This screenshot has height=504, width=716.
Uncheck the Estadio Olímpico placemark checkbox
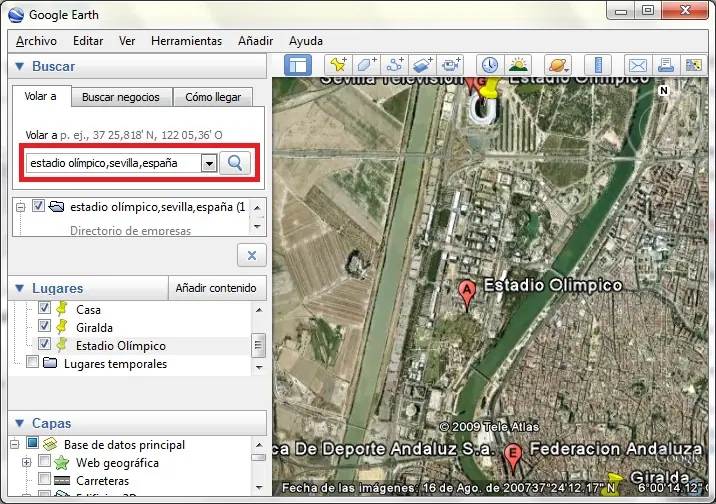pyautogui.click(x=44, y=344)
